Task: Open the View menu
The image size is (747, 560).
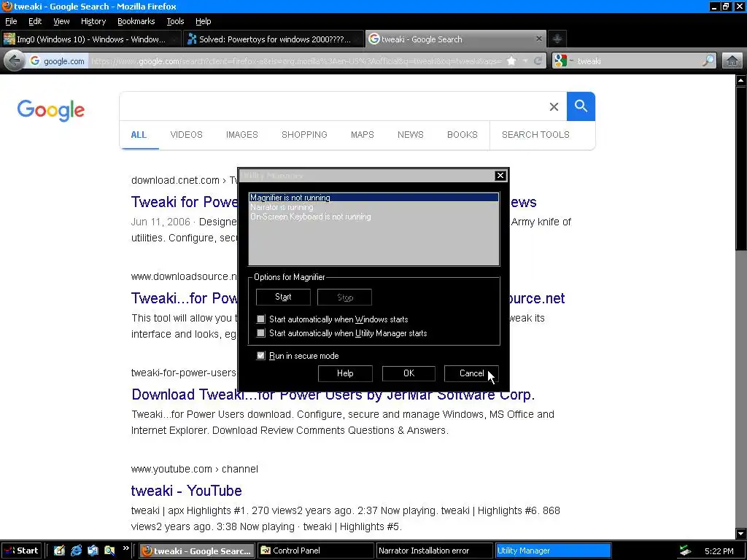Action: point(61,21)
